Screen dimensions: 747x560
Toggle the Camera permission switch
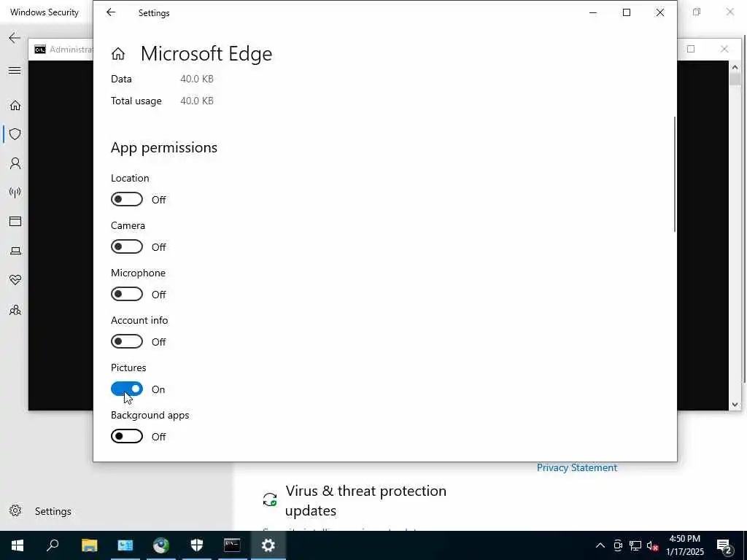point(127,246)
